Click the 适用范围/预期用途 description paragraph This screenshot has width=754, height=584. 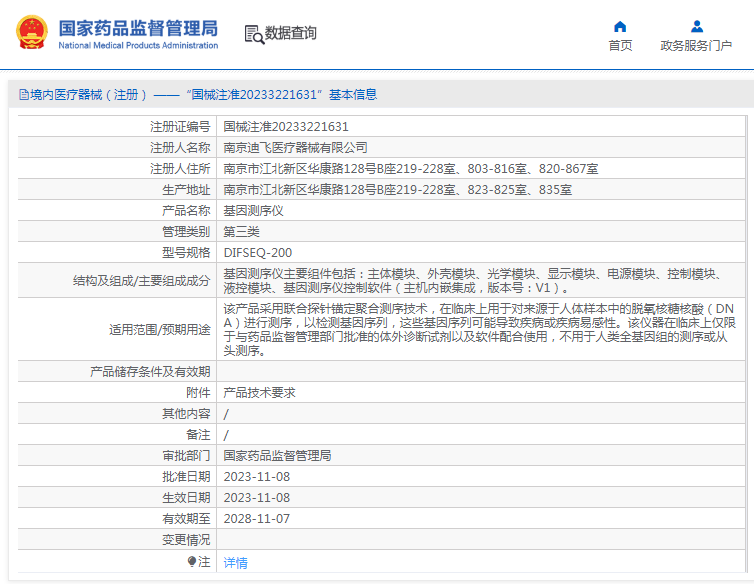point(479,330)
